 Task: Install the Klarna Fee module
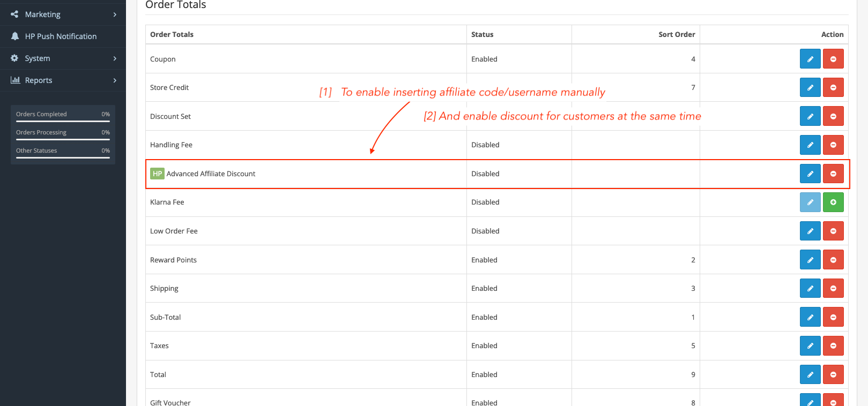coord(833,202)
